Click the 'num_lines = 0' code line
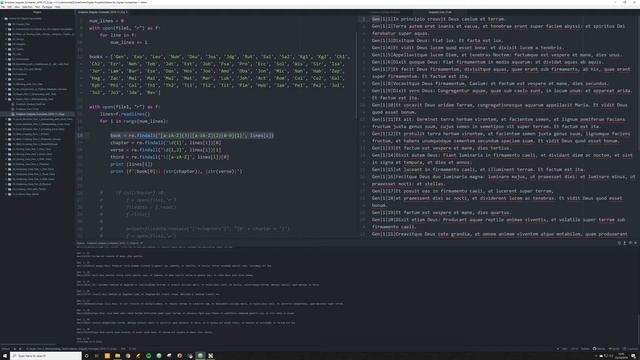The height and width of the screenshot is (360, 640). tap(107, 21)
